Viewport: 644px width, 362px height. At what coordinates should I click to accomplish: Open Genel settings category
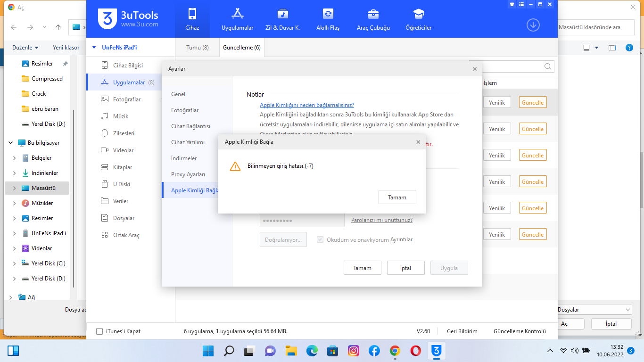[178, 94]
